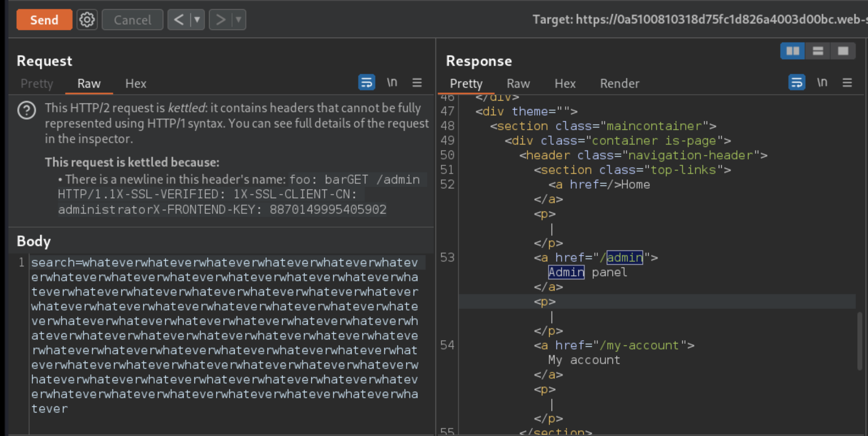This screenshot has height=436, width=868.
Task: Toggle word wrap in Response panel
Action: click(797, 82)
